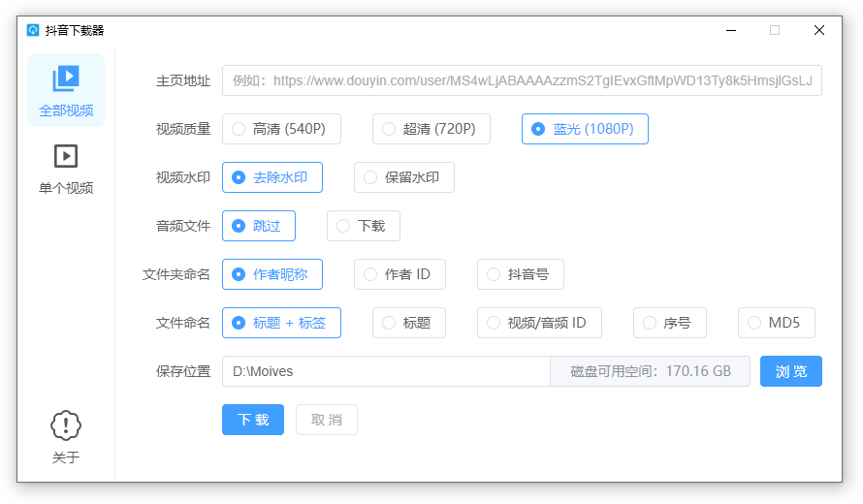The image size is (863, 504).
Task: Click the 文件命名 label
Action: click(183, 323)
